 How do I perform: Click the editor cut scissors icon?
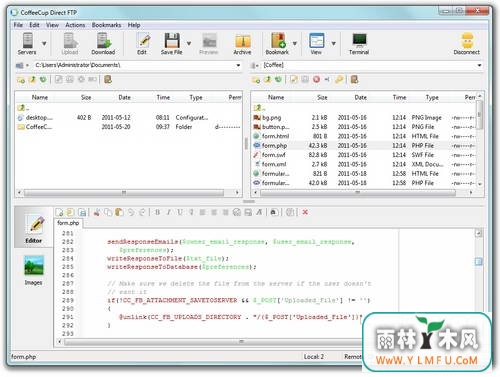tap(97, 212)
